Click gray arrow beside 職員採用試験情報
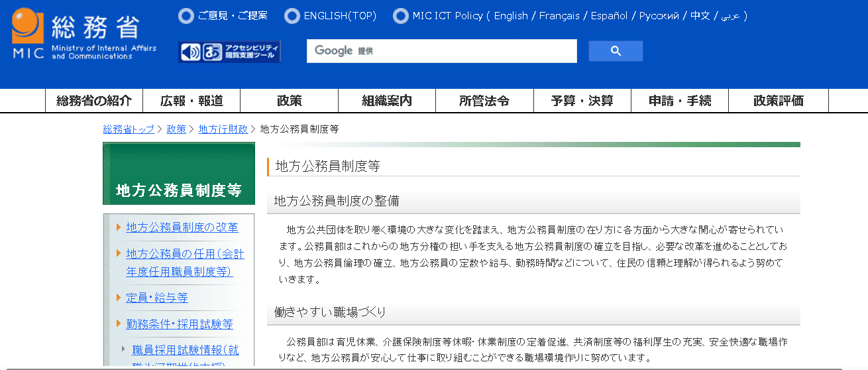Viewport: 868px width, 370px height. pos(123,349)
